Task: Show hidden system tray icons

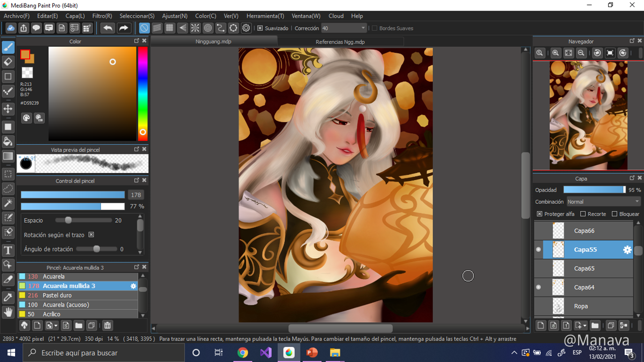Action: click(x=514, y=353)
